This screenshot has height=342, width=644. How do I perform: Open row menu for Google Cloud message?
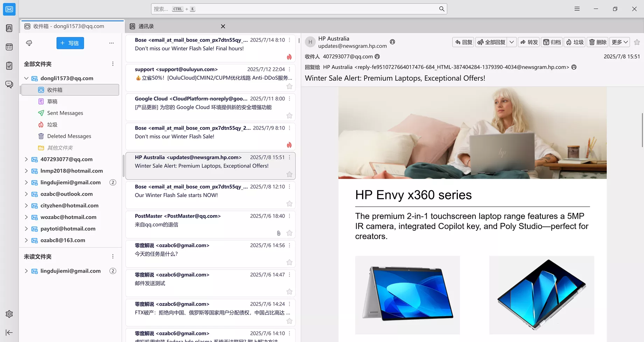tap(289, 99)
